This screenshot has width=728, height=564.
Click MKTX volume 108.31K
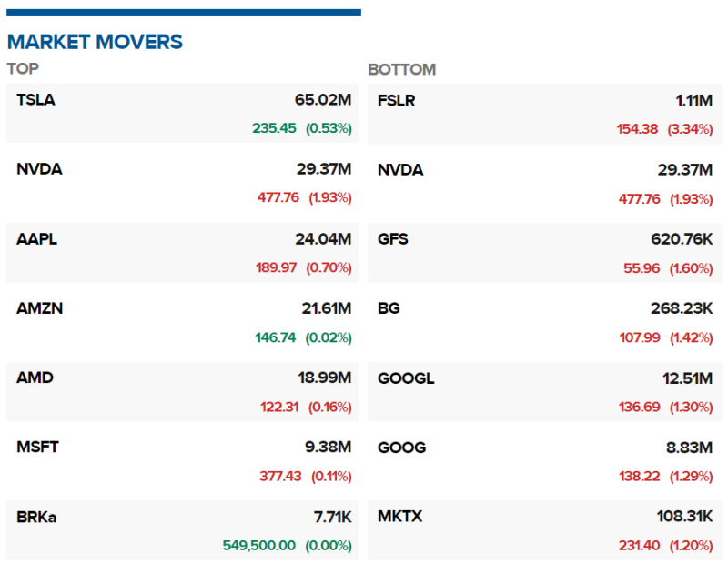point(685,516)
